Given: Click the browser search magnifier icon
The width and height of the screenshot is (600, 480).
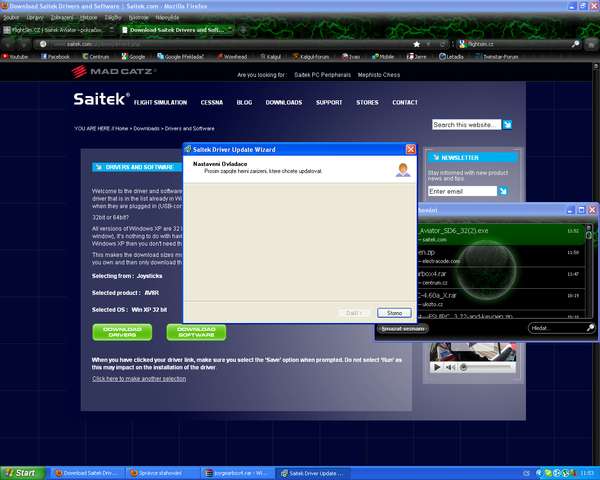Looking at the screenshot, I should (575, 44).
